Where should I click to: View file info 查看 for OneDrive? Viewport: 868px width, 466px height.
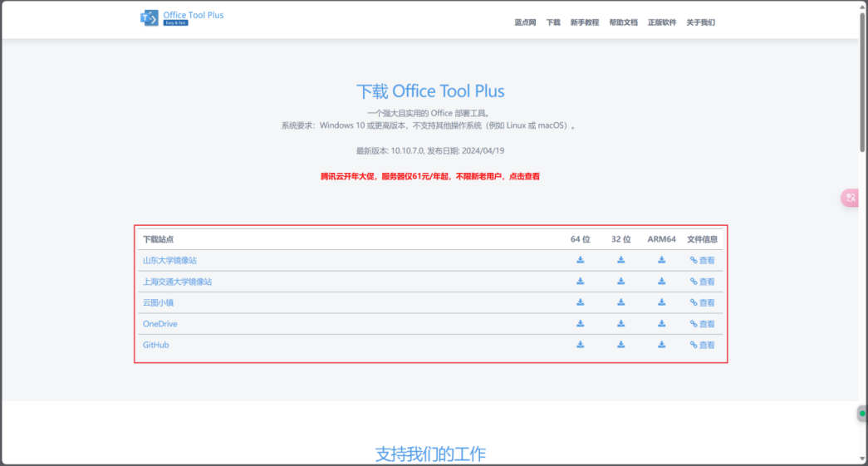703,324
